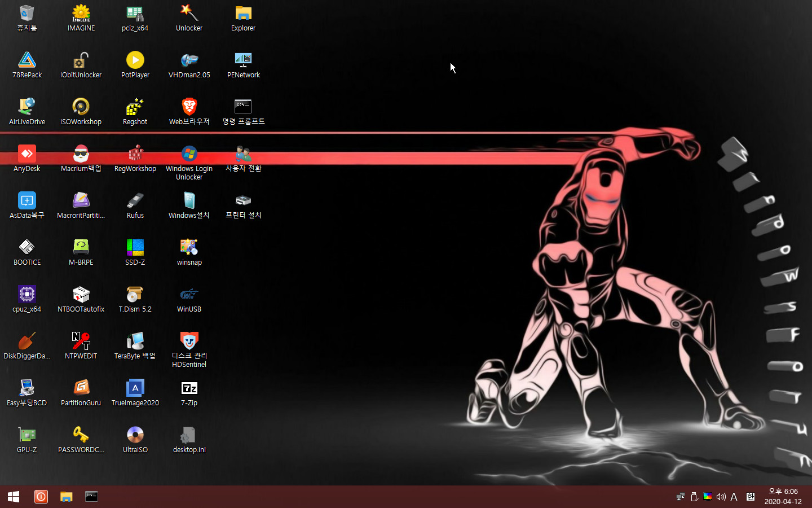812x508 pixels.
Task: Launch the IMAGINE desktop shortcut
Action: pos(81,18)
